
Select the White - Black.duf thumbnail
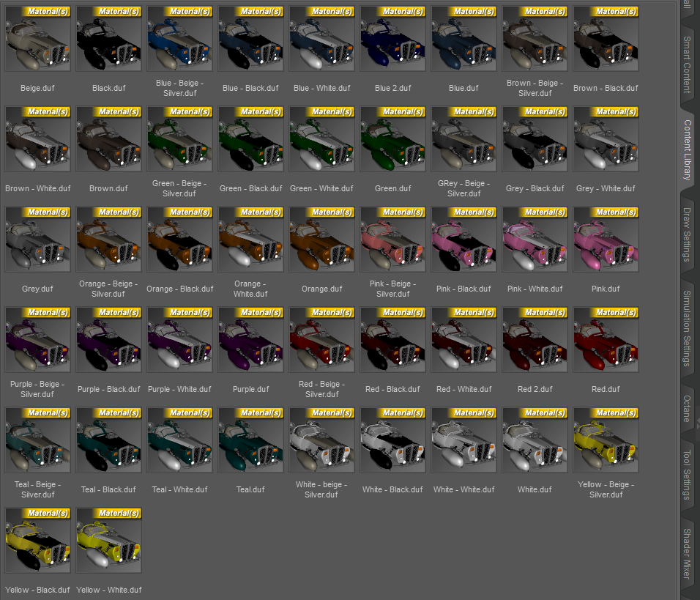tap(392, 440)
